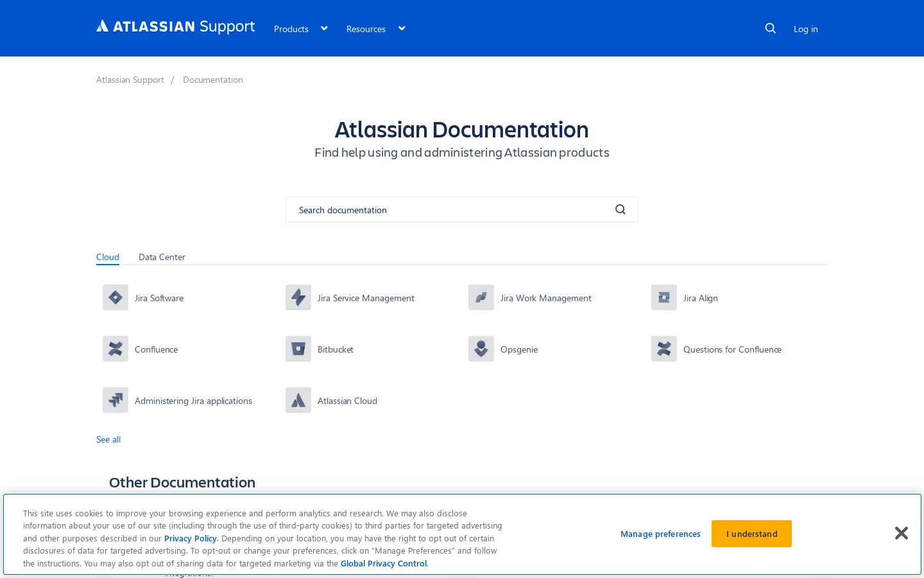Open Jira Work Management documentation

tap(546, 298)
